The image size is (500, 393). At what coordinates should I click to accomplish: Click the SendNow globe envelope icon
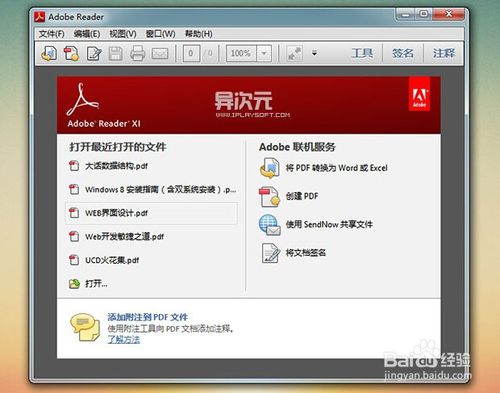(x=270, y=225)
